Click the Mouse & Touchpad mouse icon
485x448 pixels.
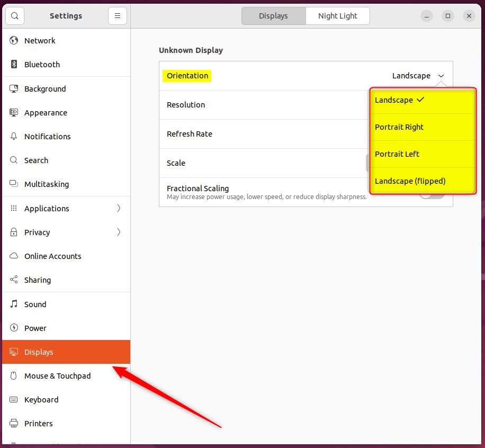[x=14, y=375]
